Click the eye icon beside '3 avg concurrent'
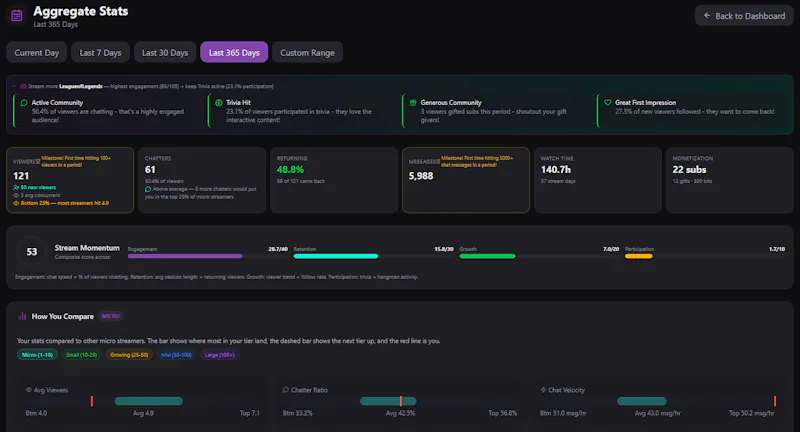 [16, 195]
